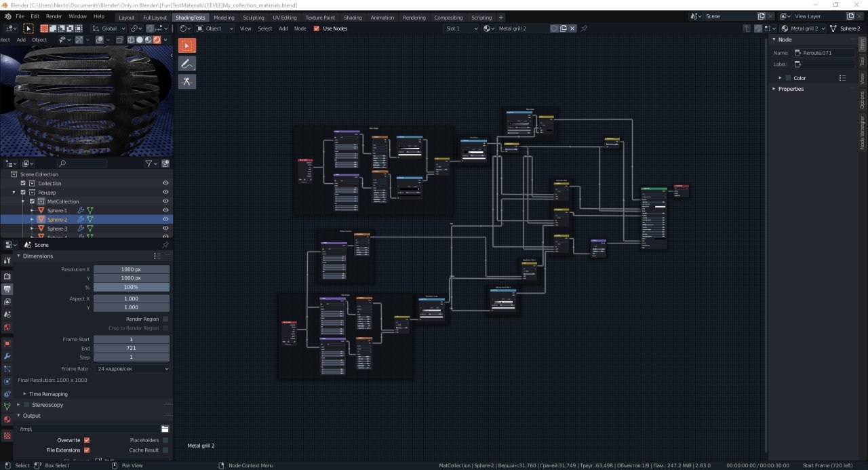Viewport: 868px width, 470px height.
Task: Select the Select Box tool in node editor
Action: (187, 45)
